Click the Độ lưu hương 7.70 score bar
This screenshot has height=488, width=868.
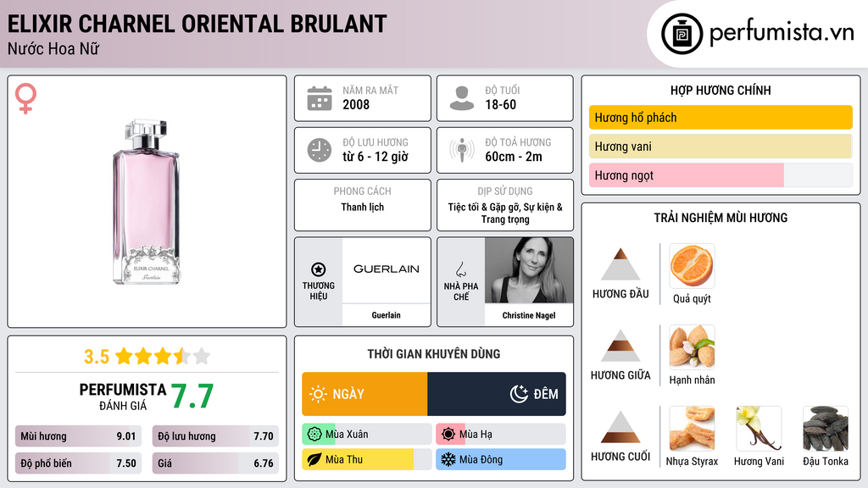click(215, 436)
